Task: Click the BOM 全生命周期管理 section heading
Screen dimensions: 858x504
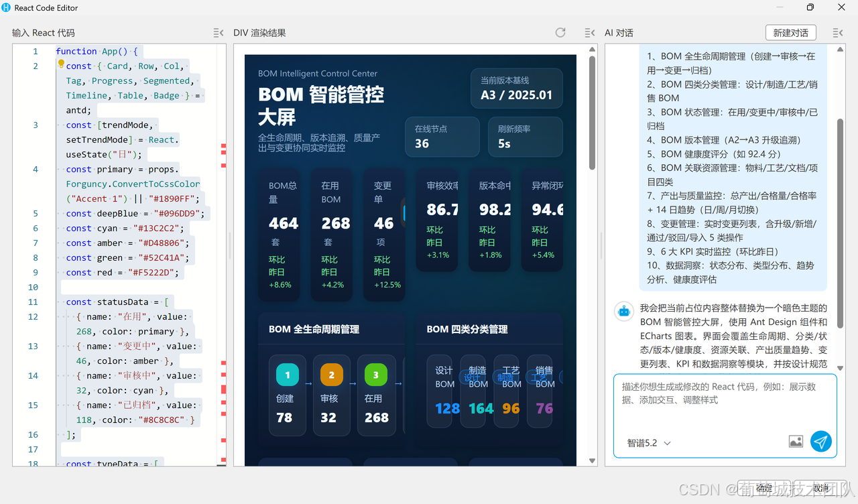Action: click(314, 329)
